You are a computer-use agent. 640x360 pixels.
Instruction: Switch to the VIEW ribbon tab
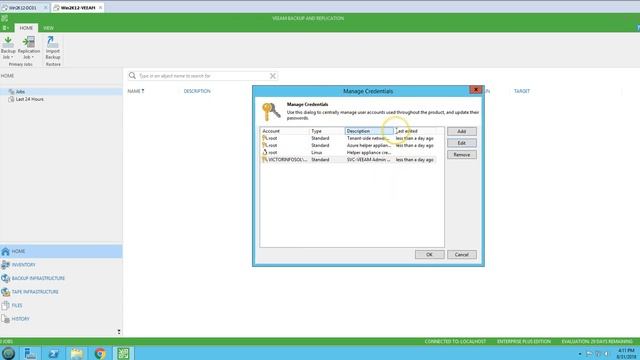pyautogui.click(x=49, y=28)
